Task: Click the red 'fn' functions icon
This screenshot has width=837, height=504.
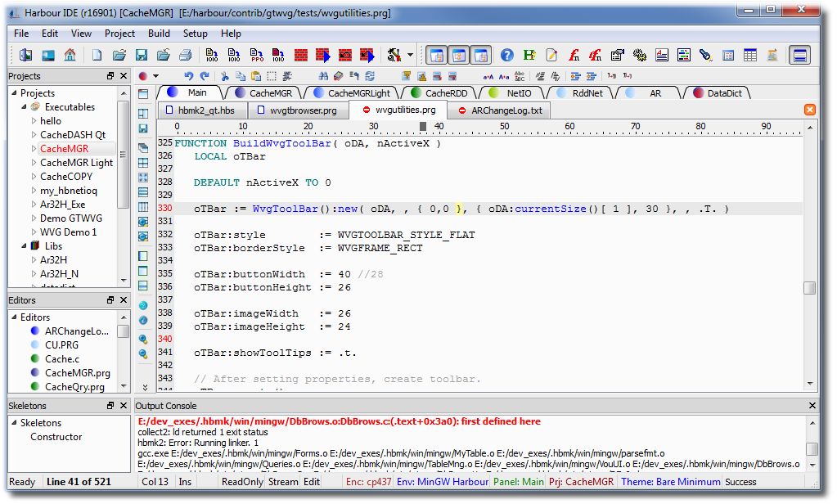Action: [574, 56]
